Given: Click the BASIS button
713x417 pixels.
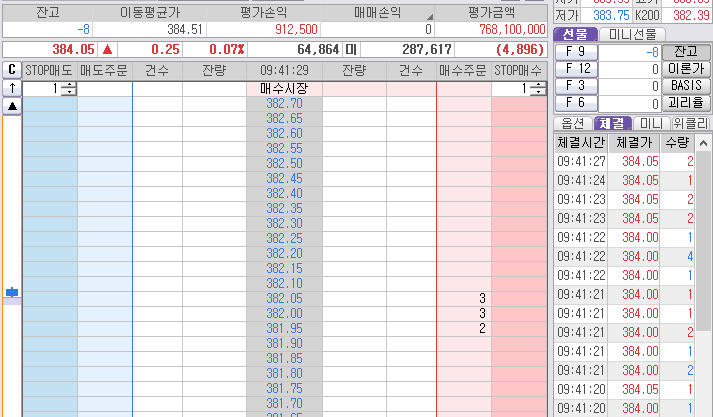Looking at the screenshot, I should tap(686, 86).
